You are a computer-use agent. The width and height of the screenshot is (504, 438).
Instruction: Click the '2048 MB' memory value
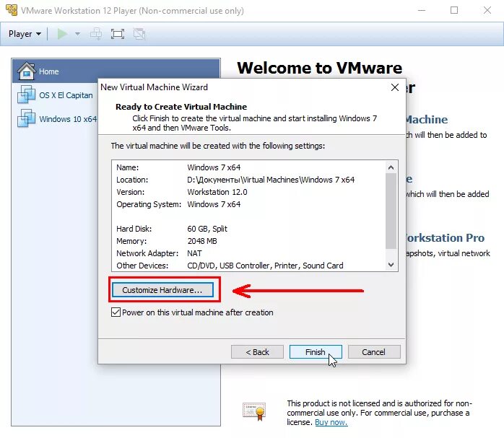coord(202,241)
